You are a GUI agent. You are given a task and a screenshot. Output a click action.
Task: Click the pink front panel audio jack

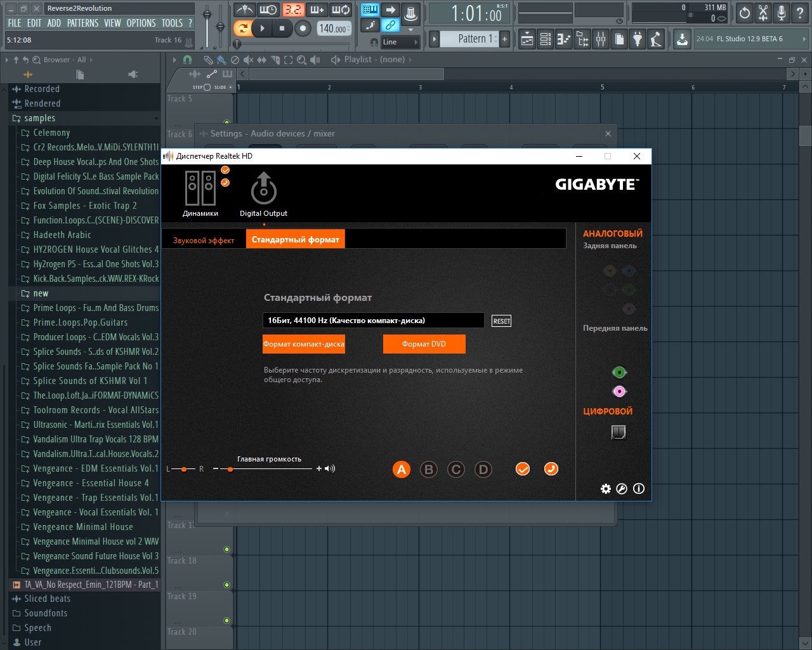click(619, 392)
